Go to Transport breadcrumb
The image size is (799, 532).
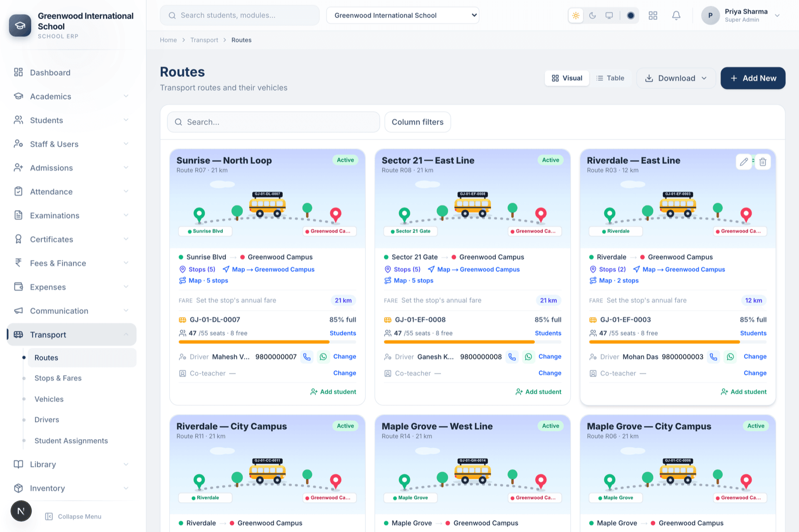pos(204,40)
